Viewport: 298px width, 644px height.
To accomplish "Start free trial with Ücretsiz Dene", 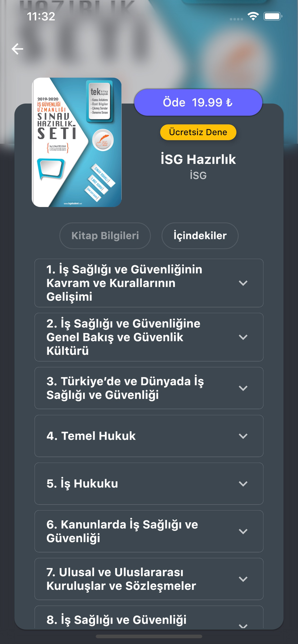I will tap(198, 132).
